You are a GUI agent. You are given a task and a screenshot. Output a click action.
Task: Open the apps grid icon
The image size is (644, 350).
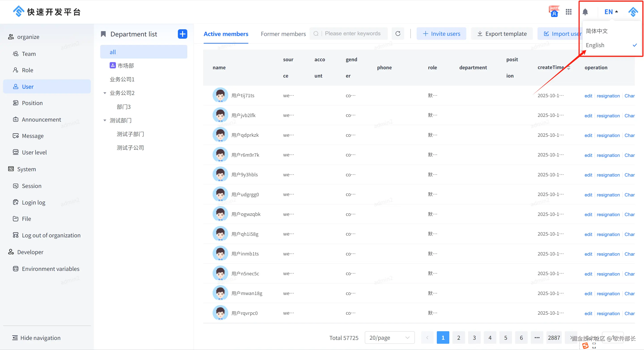click(569, 12)
